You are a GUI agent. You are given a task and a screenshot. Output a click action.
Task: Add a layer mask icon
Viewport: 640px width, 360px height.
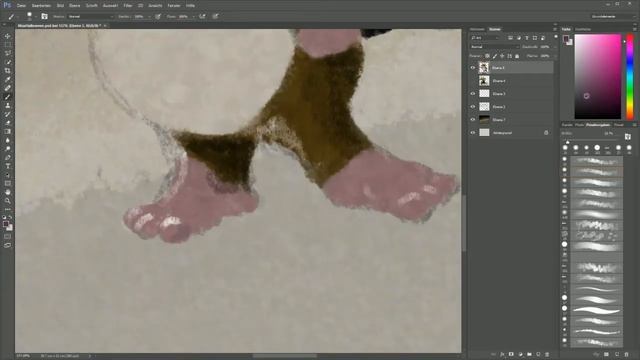pos(511,354)
